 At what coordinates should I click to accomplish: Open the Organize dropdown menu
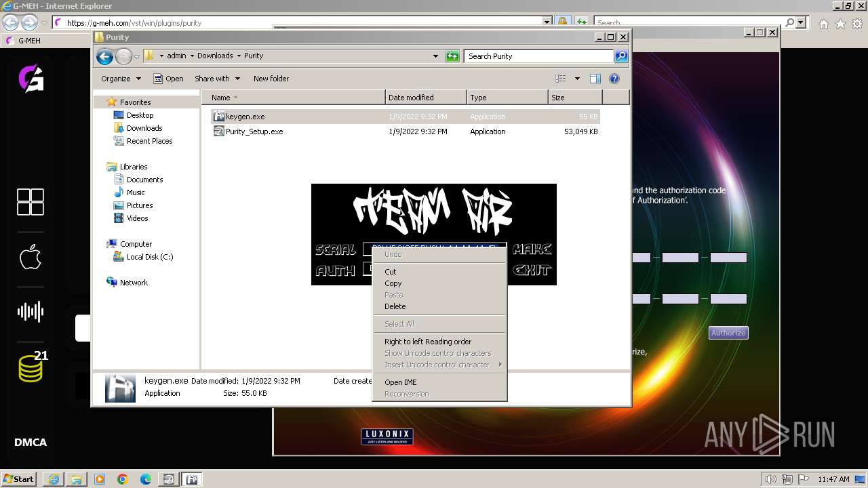121,79
